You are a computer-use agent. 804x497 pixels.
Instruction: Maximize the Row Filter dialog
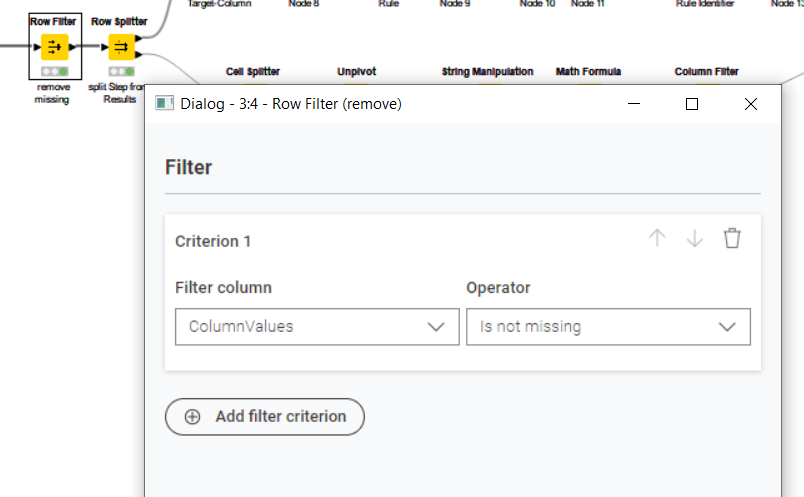pos(692,104)
